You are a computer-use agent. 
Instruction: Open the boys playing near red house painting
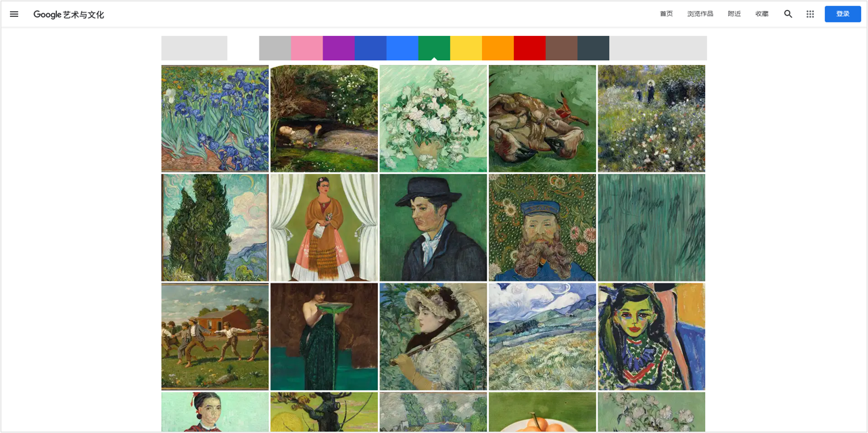point(215,337)
